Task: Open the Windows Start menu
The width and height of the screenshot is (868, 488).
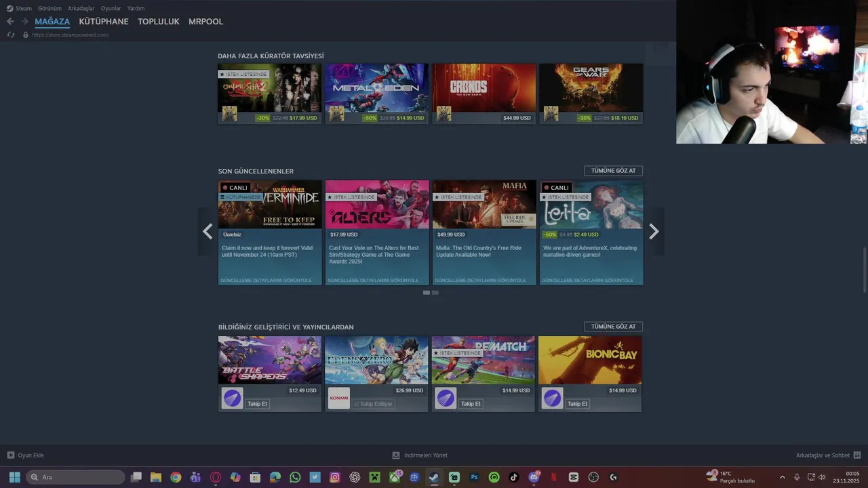Action: coord(14,477)
